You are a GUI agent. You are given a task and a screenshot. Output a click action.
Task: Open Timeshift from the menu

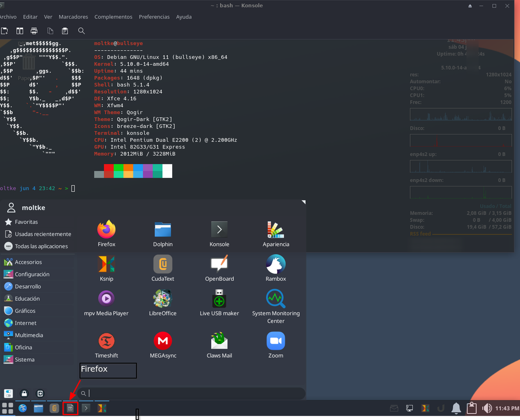coord(106,345)
